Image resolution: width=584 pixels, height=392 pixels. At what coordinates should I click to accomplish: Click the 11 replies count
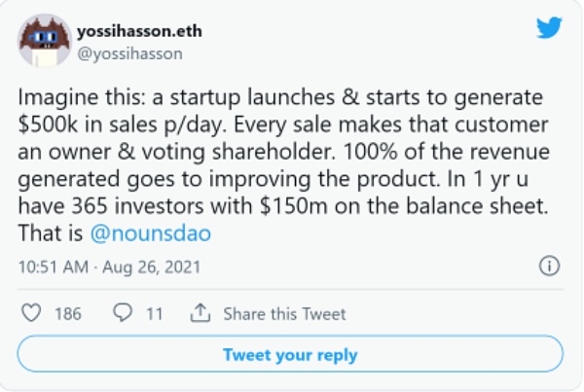point(154,312)
